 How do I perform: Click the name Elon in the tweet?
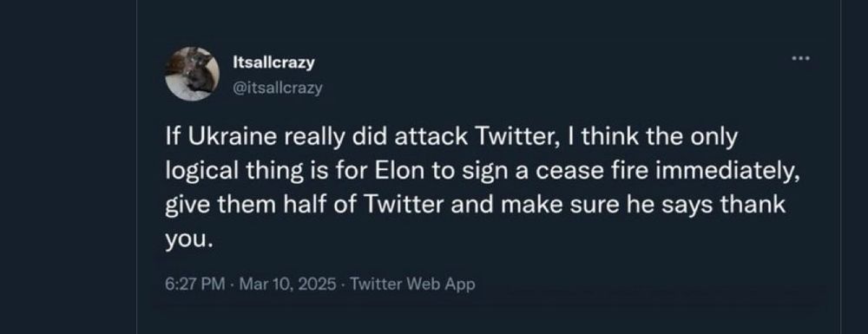[400, 172]
